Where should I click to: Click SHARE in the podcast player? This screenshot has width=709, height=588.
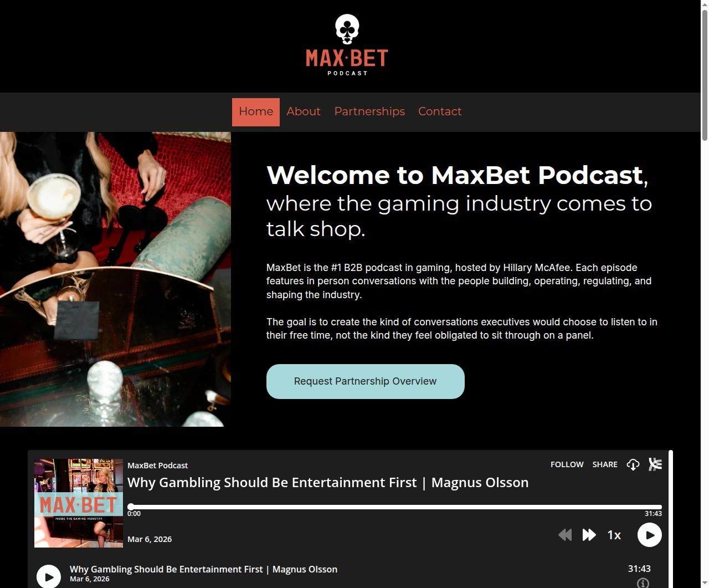pos(605,464)
